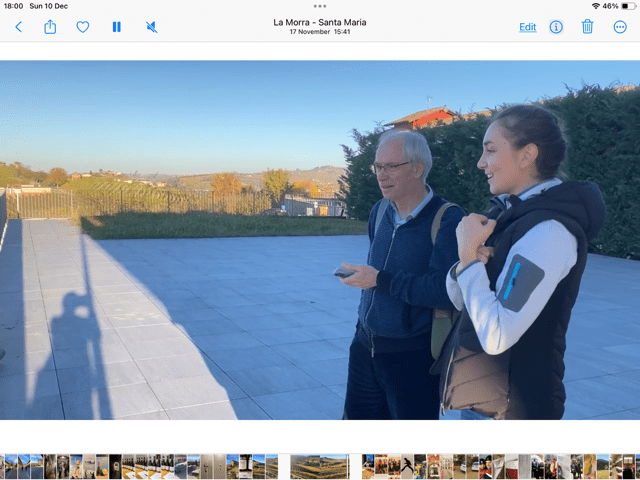
Task: Scrub the video frame strip in center
Action: 320,466
